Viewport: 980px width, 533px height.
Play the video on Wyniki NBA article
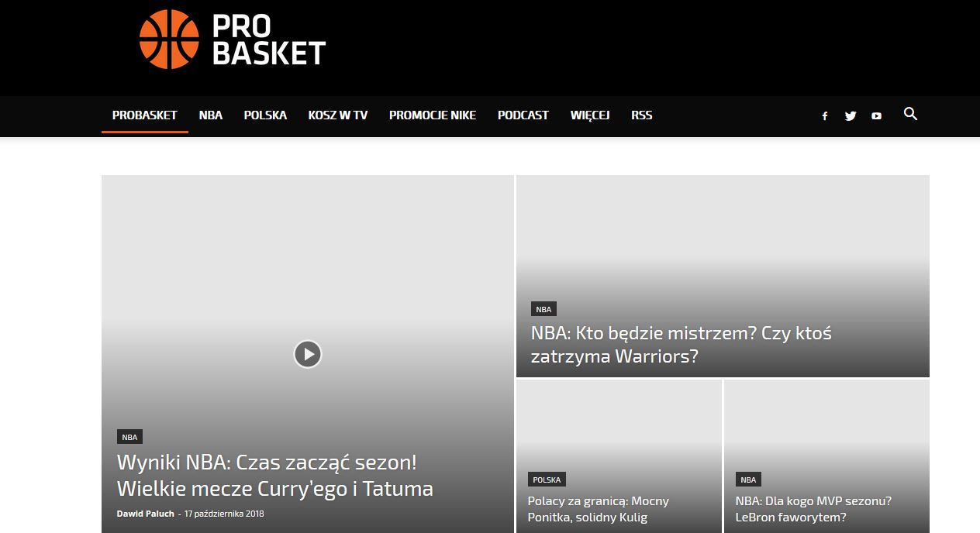308,354
